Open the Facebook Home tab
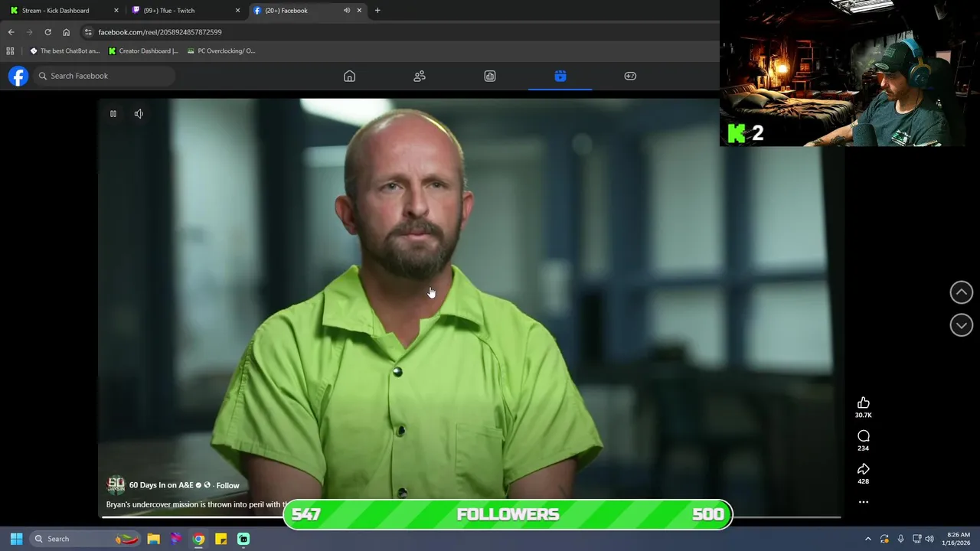This screenshot has height=551, width=980. 349,76
